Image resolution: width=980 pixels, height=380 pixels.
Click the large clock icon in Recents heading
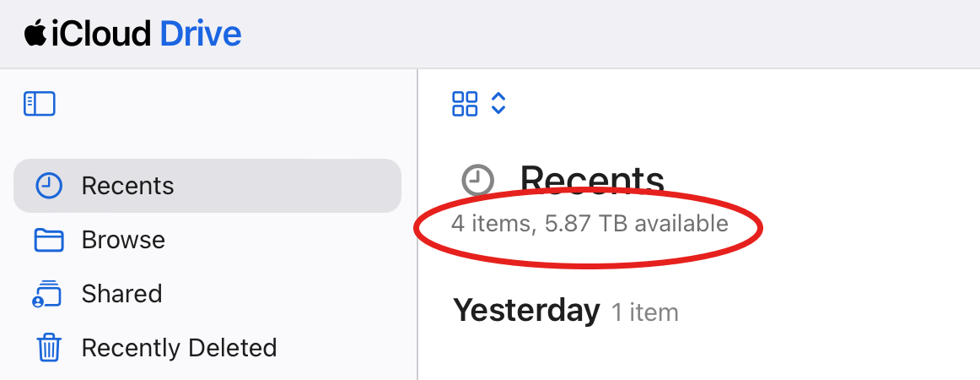[477, 180]
